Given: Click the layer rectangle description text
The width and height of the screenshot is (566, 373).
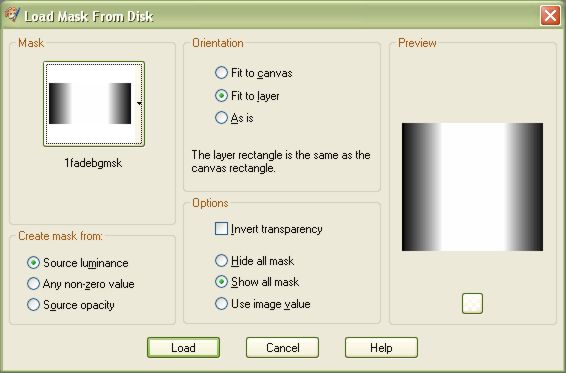Looking at the screenshot, I should click(281, 161).
